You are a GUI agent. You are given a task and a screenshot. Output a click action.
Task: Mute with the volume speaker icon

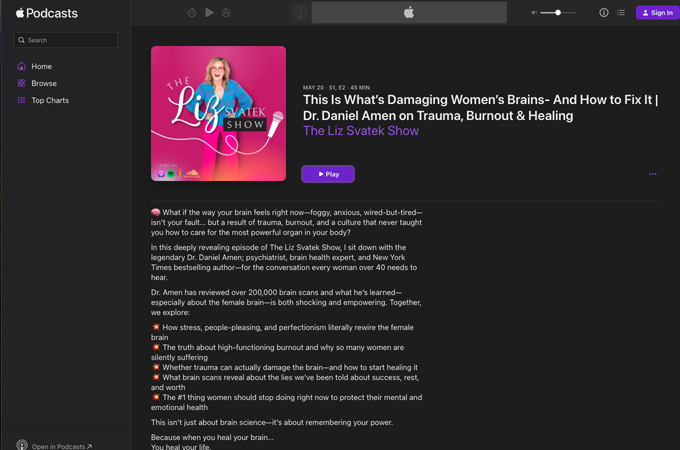pyautogui.click(x=534, y=13)
